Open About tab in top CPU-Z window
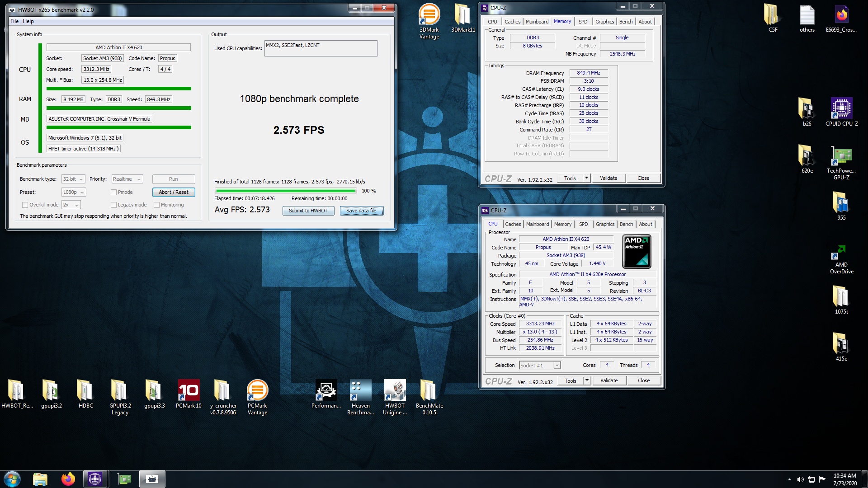This screenshot has width=868, height=488. pos(645,22)
